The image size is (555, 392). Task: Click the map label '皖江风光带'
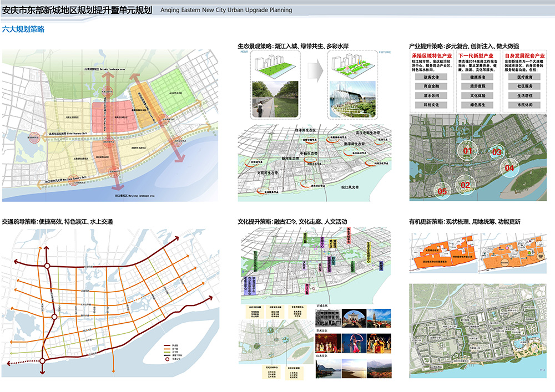[350, 187]
